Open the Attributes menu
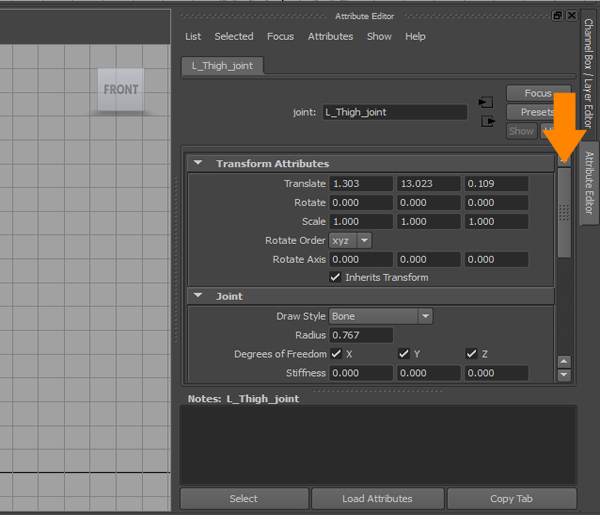The image size is (600, 515). (331, 36)
